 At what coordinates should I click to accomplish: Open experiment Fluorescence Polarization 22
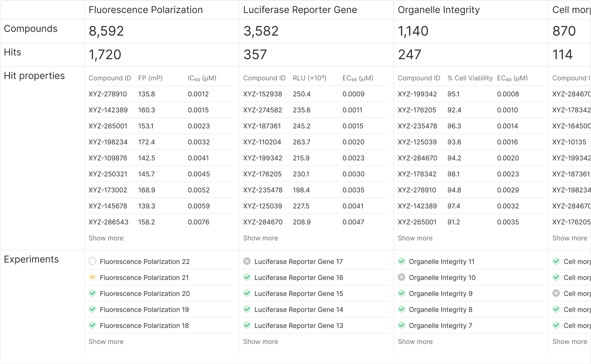(145, 261)
